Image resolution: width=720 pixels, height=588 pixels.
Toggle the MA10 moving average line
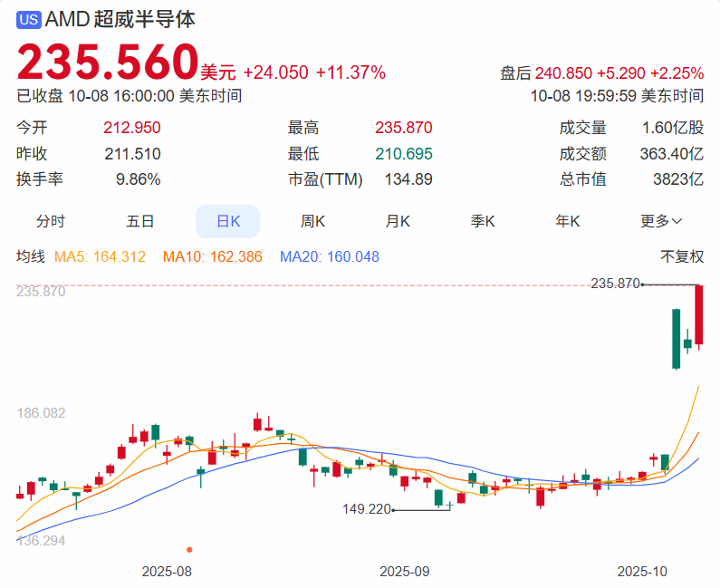pyautogui.click(x=212, y=257)
